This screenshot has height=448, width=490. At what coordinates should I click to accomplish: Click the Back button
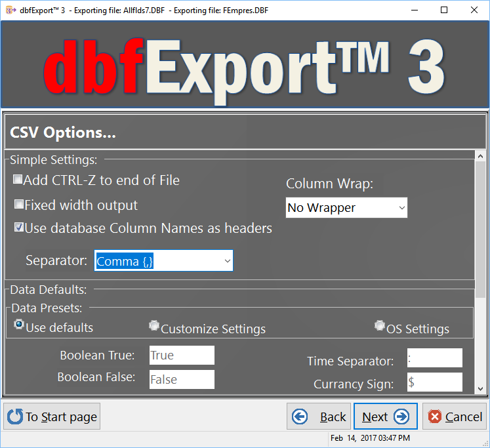point(319,417)
